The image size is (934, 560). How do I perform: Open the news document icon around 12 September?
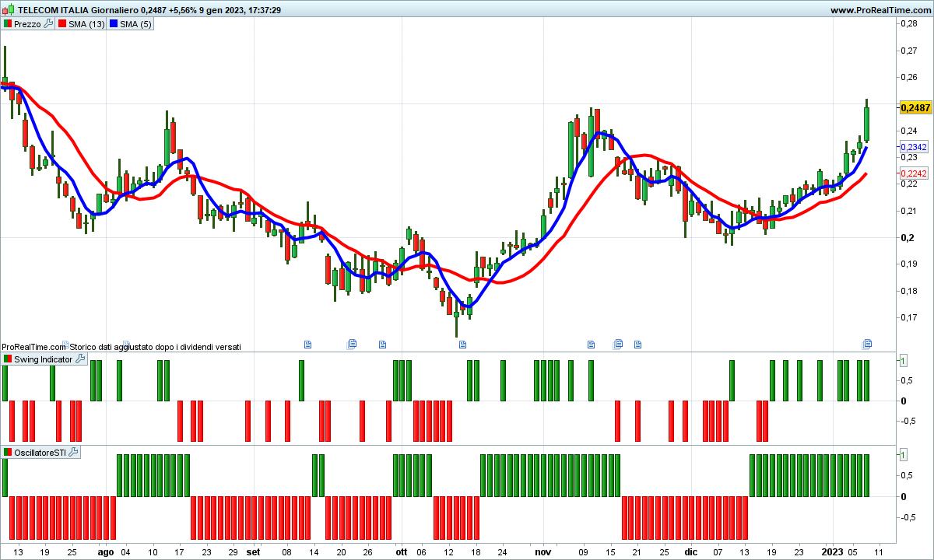tap(307, 343)
